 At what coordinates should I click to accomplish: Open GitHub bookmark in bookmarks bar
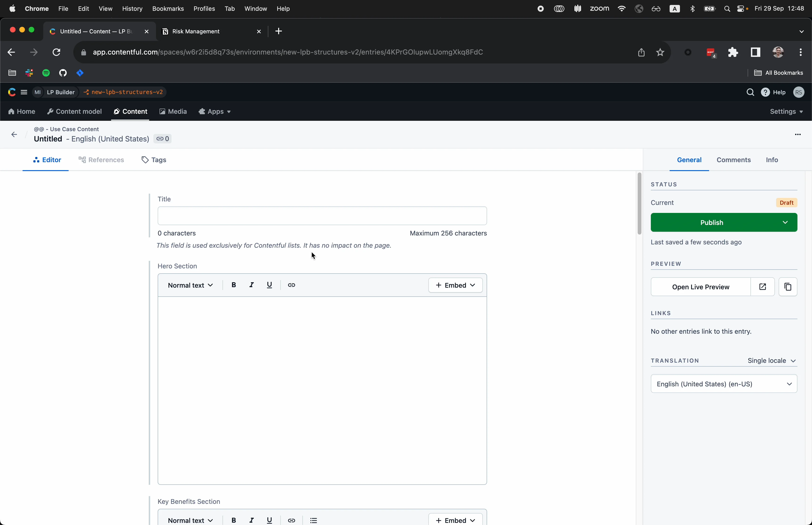coord(63,73)
